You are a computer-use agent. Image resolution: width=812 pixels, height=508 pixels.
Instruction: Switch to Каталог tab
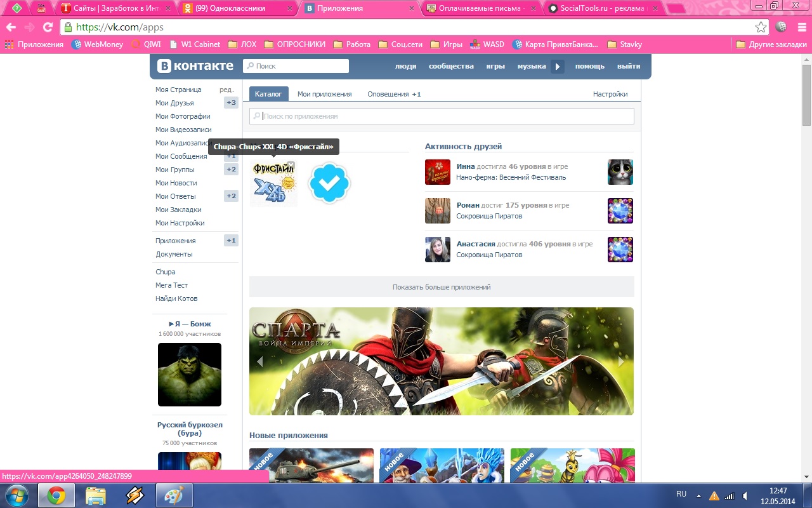pyautogui.click(x=268, y=94)
